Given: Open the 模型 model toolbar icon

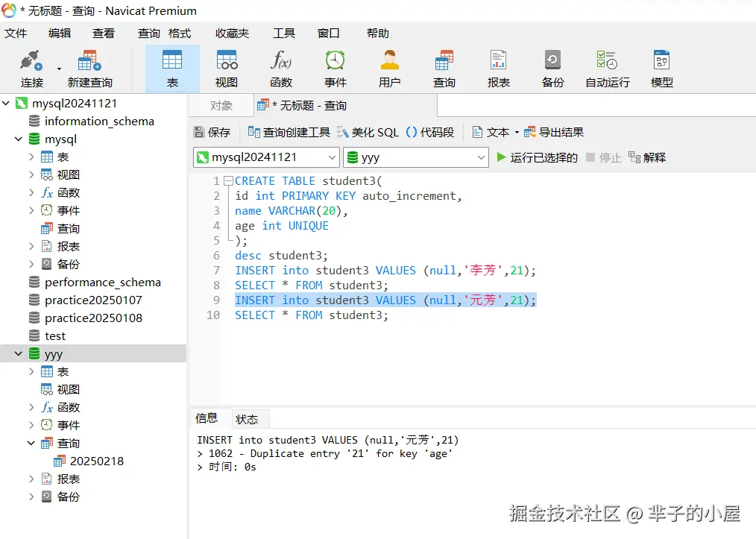Looking at the screenshot, I should 661,69.
